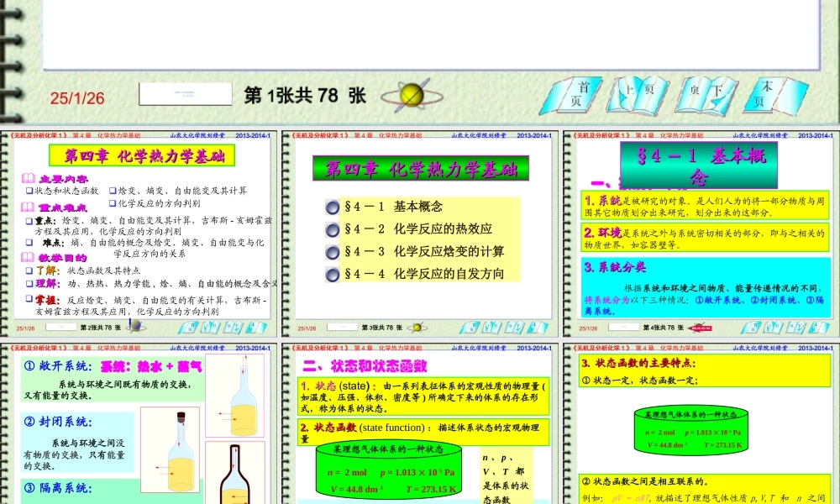Screen dimensions: 840x504
Task: Open the first page using the 首页 book button
Action: (575, 92)
